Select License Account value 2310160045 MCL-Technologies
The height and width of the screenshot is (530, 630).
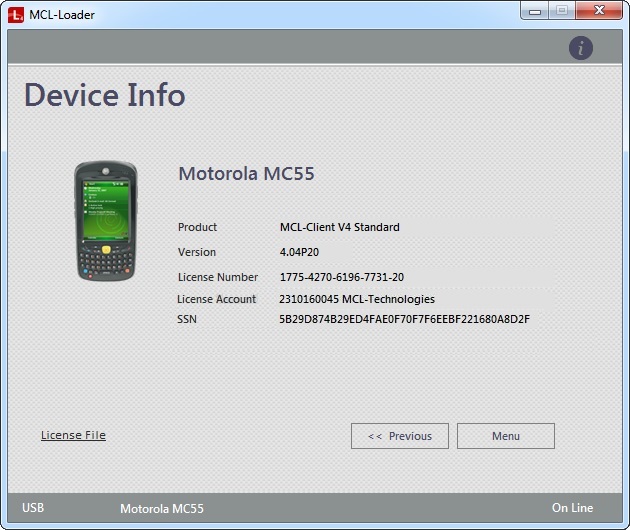[x=357, y=299]
